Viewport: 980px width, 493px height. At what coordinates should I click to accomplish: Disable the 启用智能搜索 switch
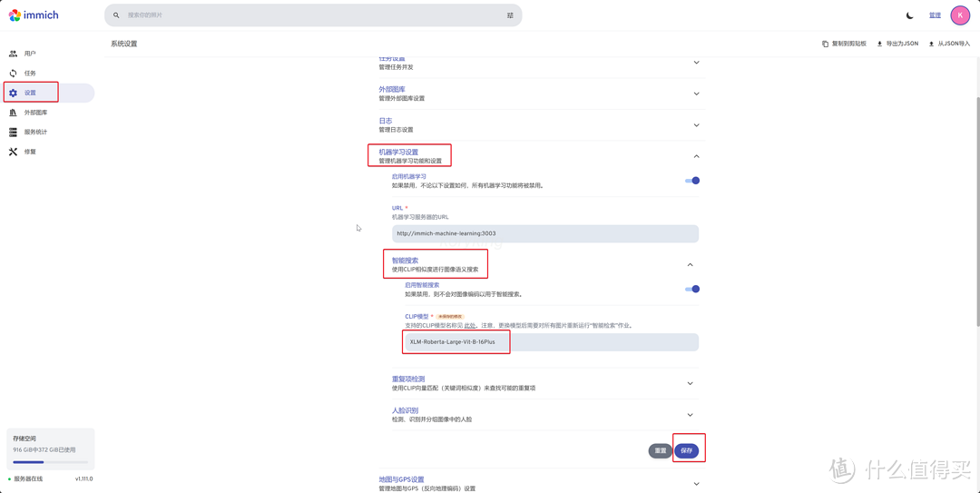[691, 289]
